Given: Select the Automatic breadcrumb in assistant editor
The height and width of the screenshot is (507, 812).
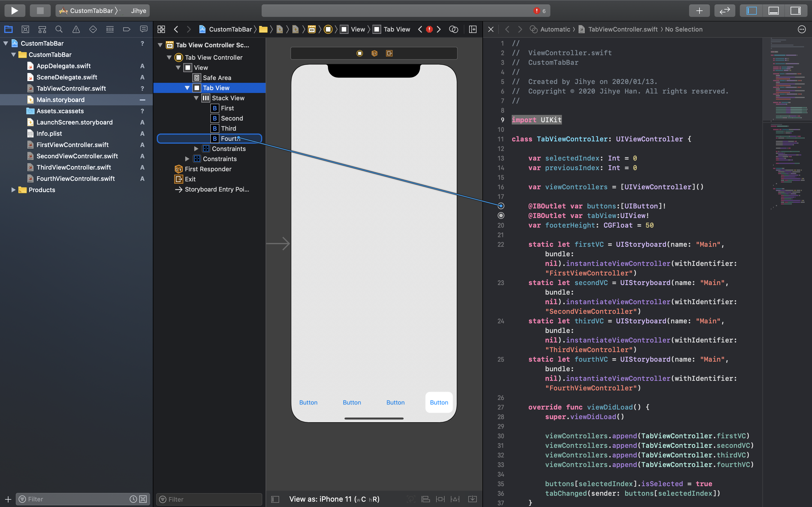Looking at the screenshot, I should (x=555, y=29).
